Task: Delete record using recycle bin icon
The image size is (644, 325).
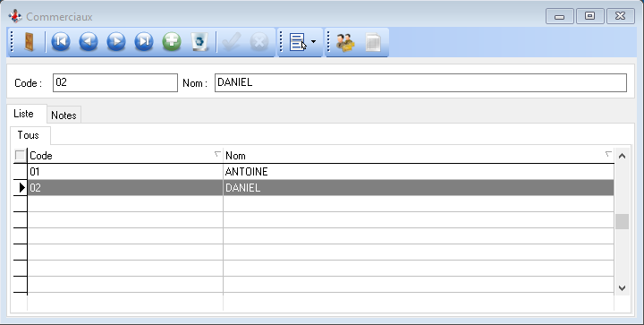Action: point(199,41)
